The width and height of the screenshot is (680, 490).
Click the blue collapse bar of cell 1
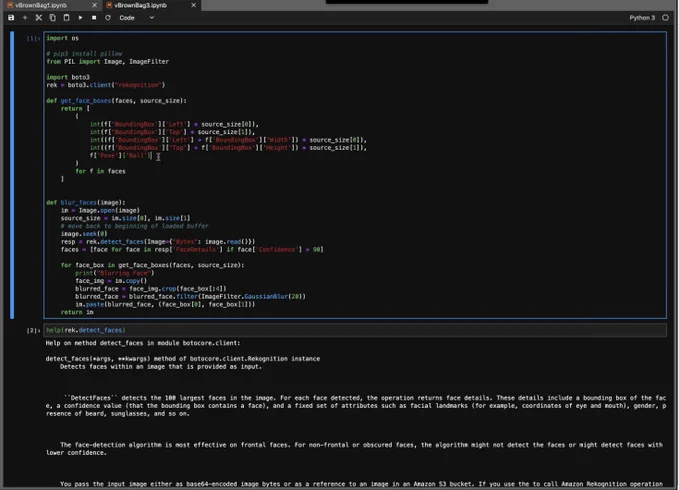coord(12,175)
